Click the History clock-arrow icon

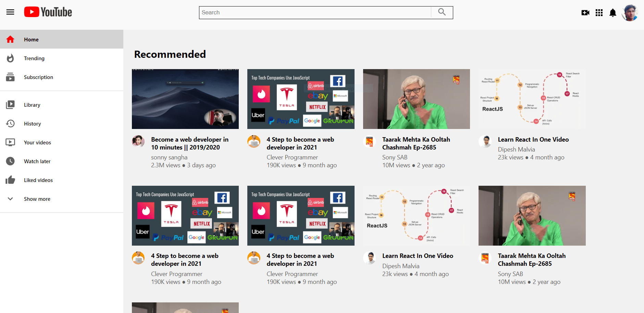pos(10,123)
